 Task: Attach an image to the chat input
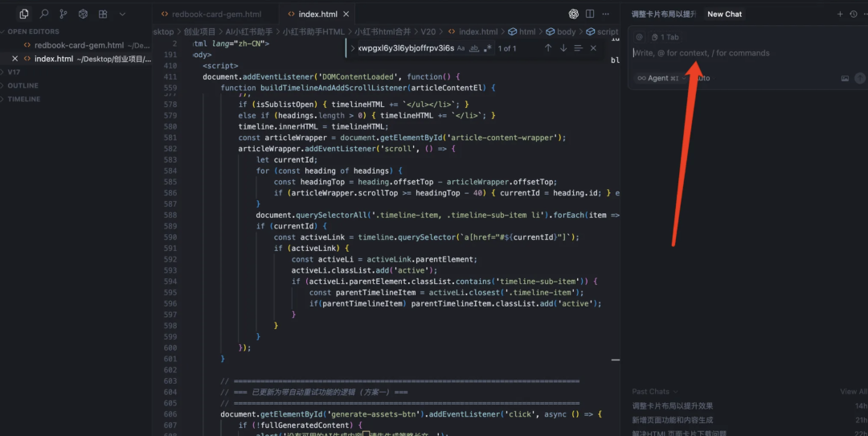[845, 78]
